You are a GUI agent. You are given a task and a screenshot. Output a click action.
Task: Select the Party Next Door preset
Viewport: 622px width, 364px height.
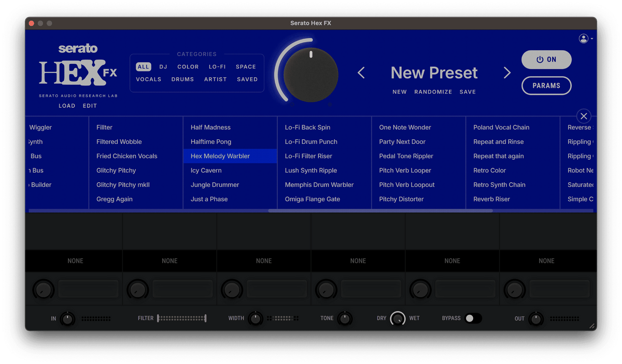click(x=402, y=142)
